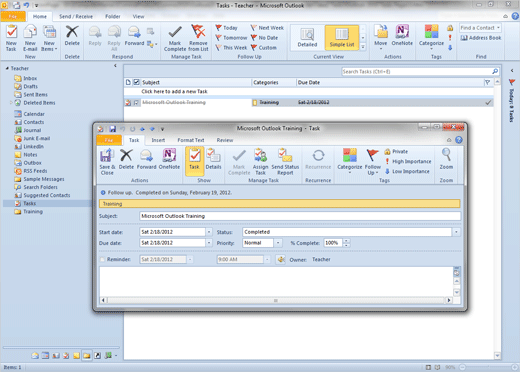Click Search Tasks field
This screenshot has width=520, height=372.
[417, 71]
